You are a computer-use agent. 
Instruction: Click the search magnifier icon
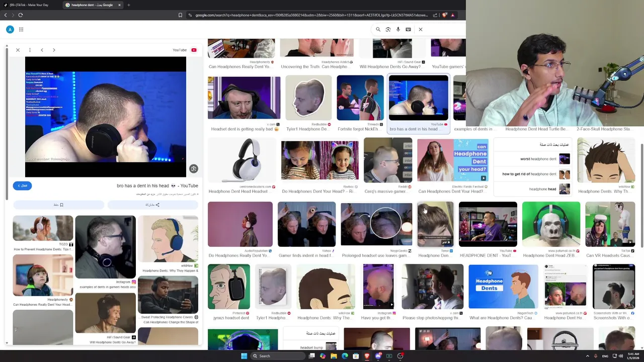378,30
